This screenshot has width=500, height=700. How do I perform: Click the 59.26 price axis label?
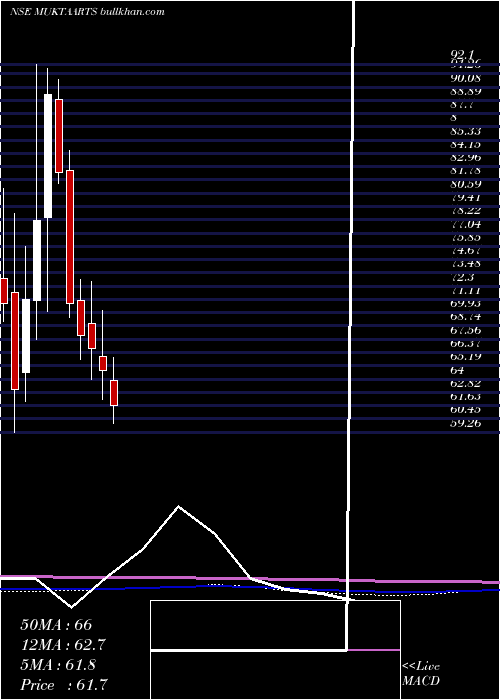pyautogui.click(x=465, y=423)
